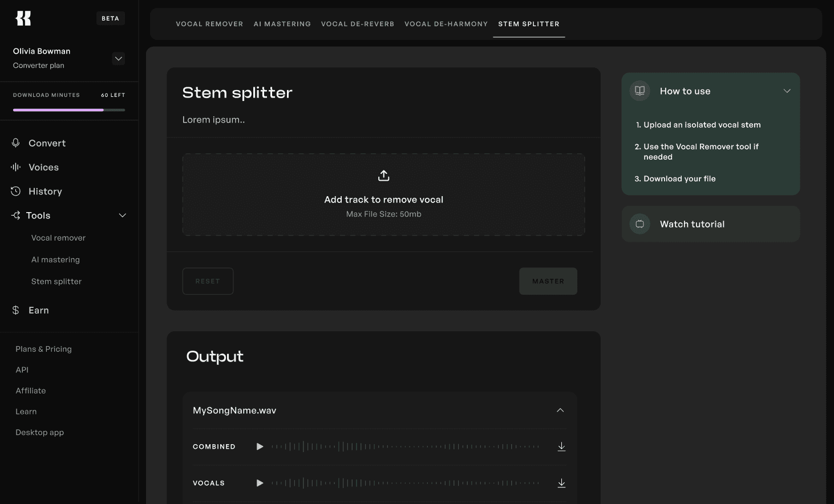Screen dimensions: 834x504
Task: Click the MASTER button
Action: (x=548, y=281)
